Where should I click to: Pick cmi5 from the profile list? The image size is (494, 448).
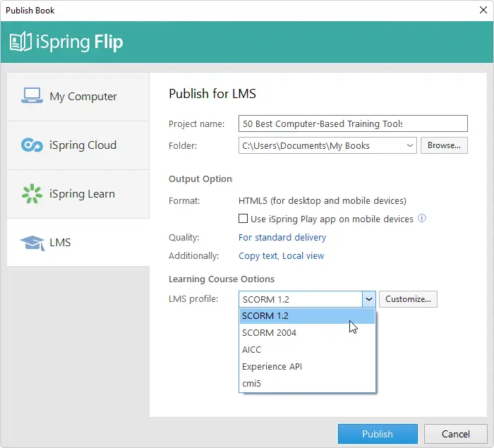[307, 384]
